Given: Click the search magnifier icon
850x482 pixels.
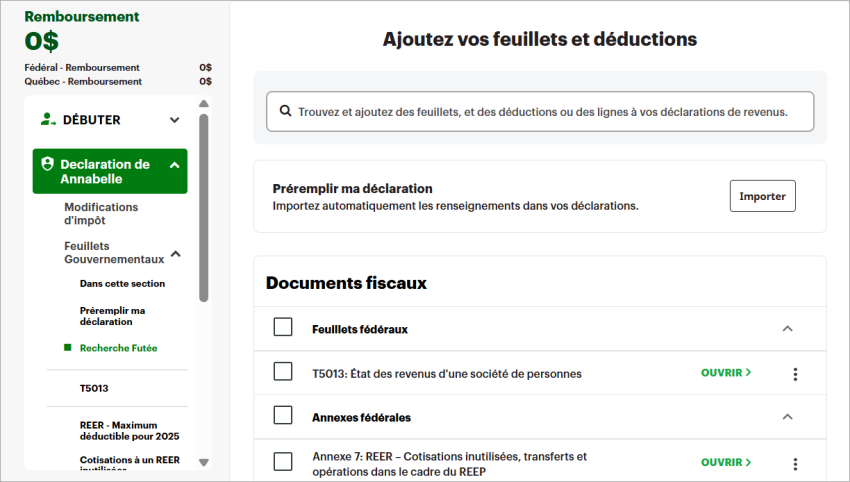Looking at the screenshot, I should pos(285,112).
